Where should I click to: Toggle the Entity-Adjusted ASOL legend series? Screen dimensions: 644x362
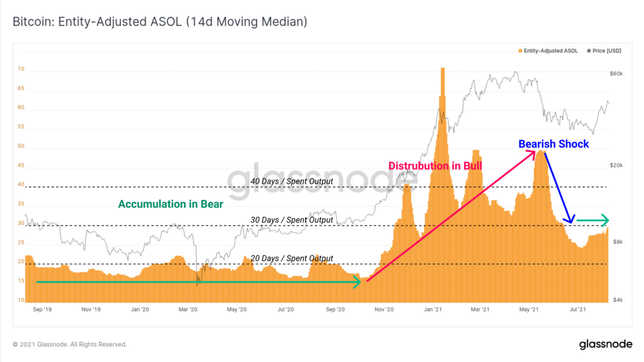point(548,51)
